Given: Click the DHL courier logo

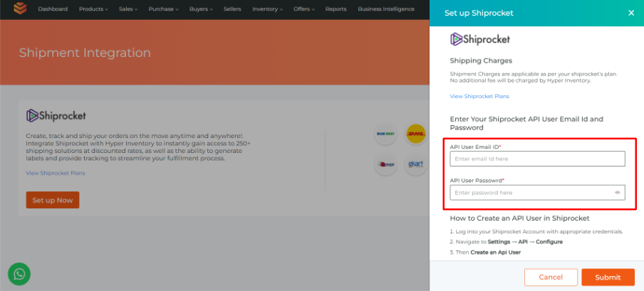Looking at the screenshot, I should pos(415,134).
